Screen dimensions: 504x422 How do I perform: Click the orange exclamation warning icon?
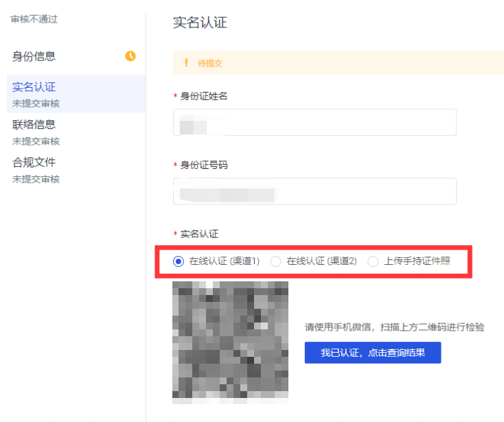tap(186, 62)
